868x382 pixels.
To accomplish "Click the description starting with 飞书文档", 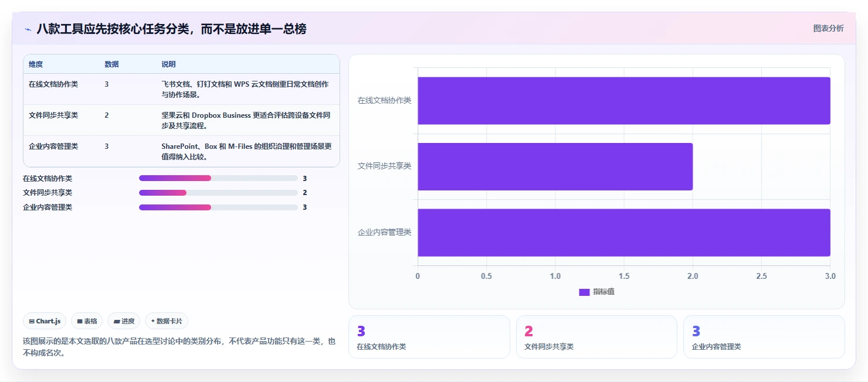I will pyautogui.click(x=245, y=90).
